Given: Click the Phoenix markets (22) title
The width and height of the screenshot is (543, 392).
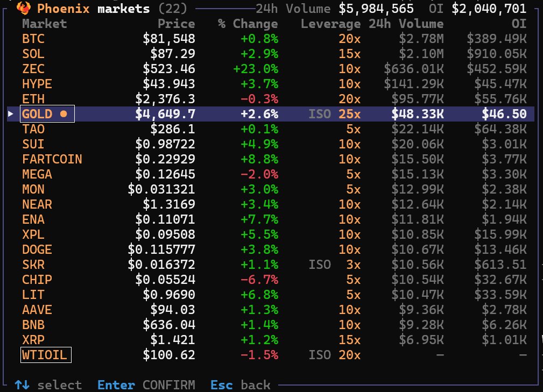Looking at the screenshot, I should [x=112, y=8].
